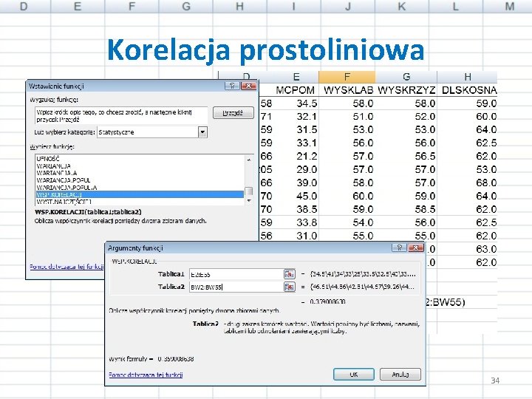The height and width of the screenshot is (399, 532).
Task: Click the function list scrollbar thumb
Action: pyautogui.click(x=249, y=191)
